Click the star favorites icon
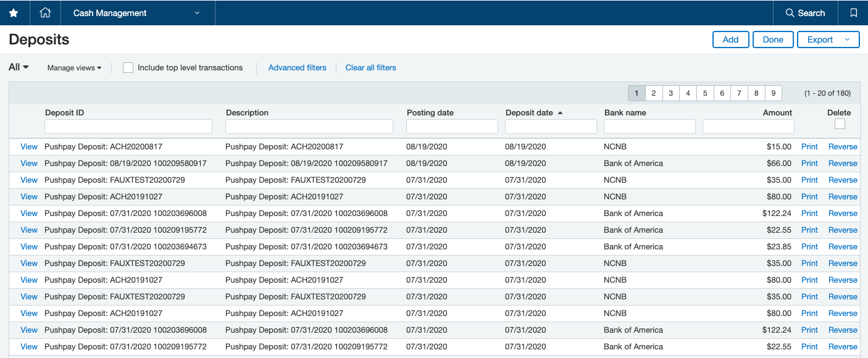This screenshot has width=868, height=358. (x=14, y=12)
